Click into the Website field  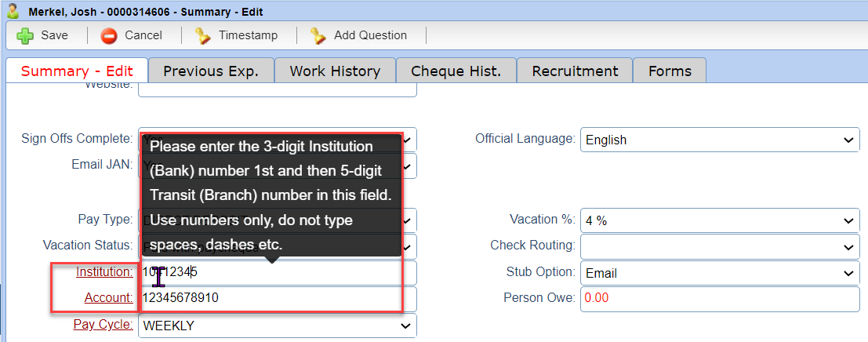(x=278, y=90)
